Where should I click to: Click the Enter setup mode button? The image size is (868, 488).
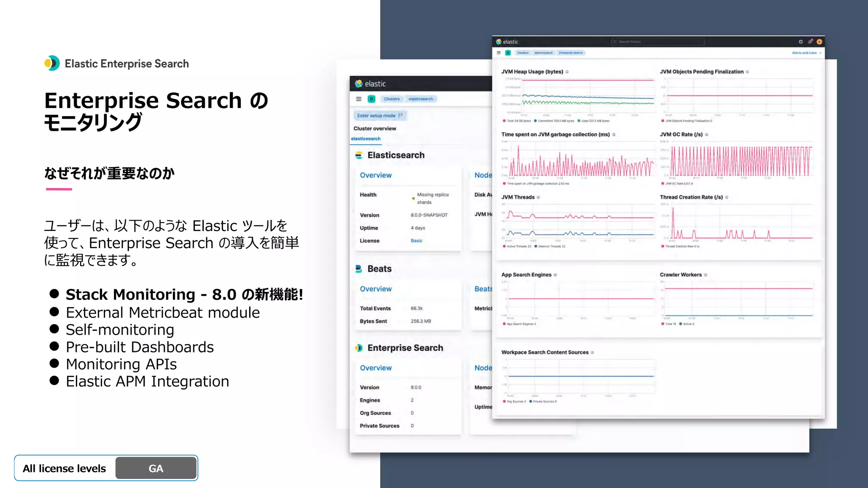click(x=380, y=116)
